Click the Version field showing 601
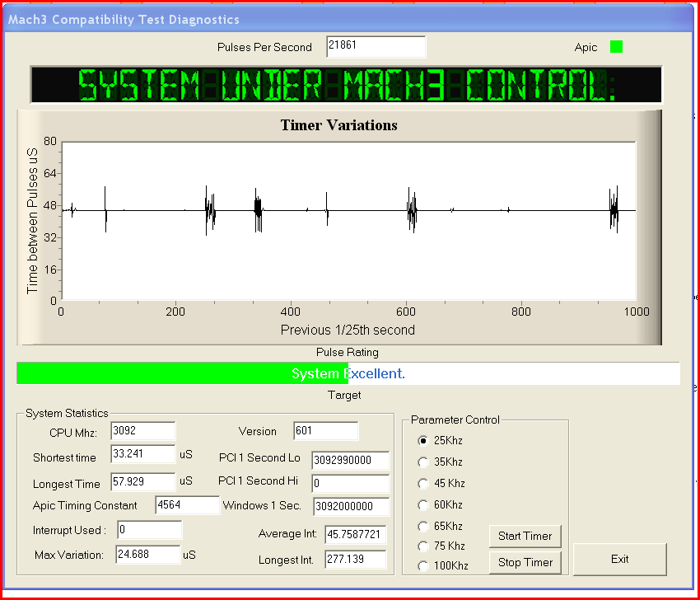 [326, 431]
